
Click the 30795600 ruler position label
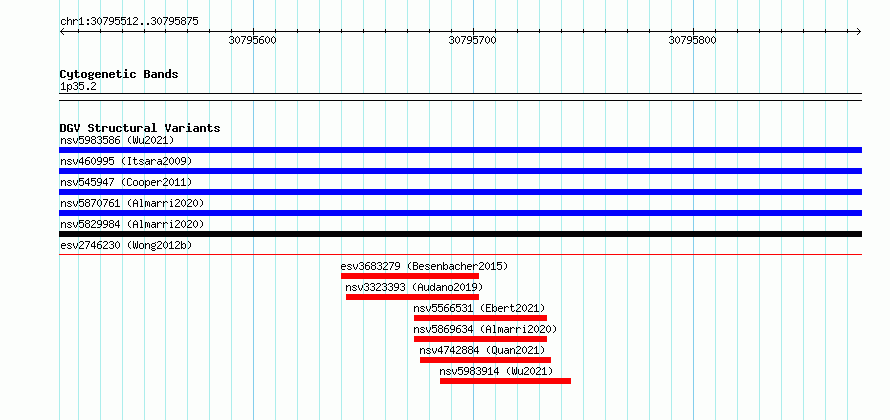[252, 40]
